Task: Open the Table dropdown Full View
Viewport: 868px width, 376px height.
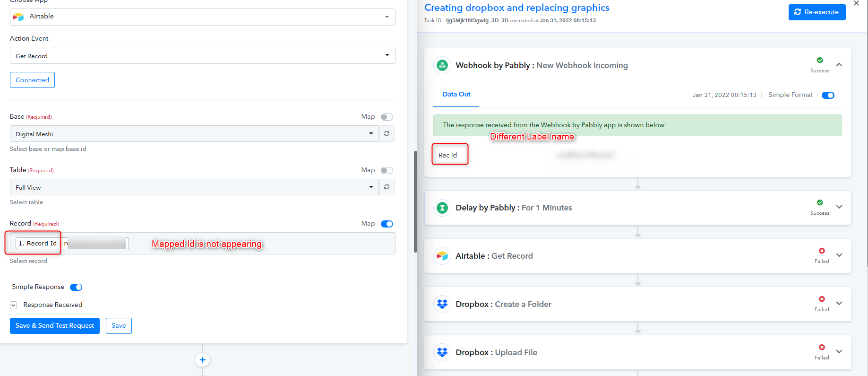Action: (x=194, y=187)
